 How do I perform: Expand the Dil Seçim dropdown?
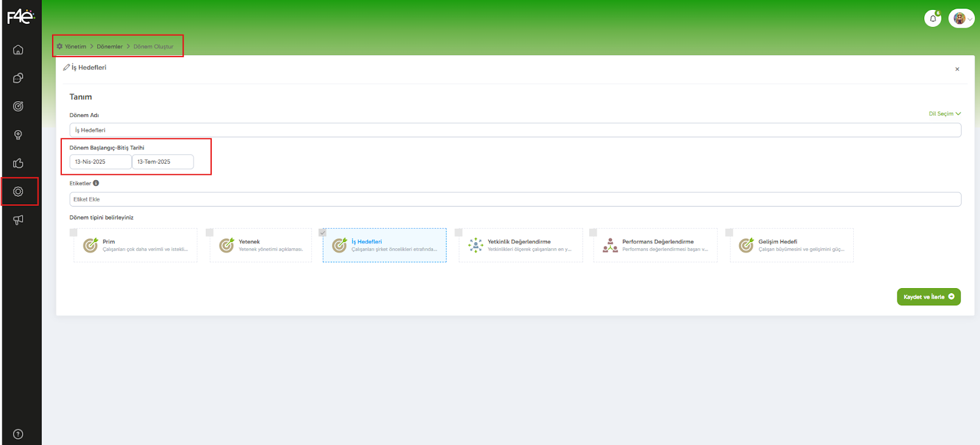pyautogui.click(x=944, y=114)
